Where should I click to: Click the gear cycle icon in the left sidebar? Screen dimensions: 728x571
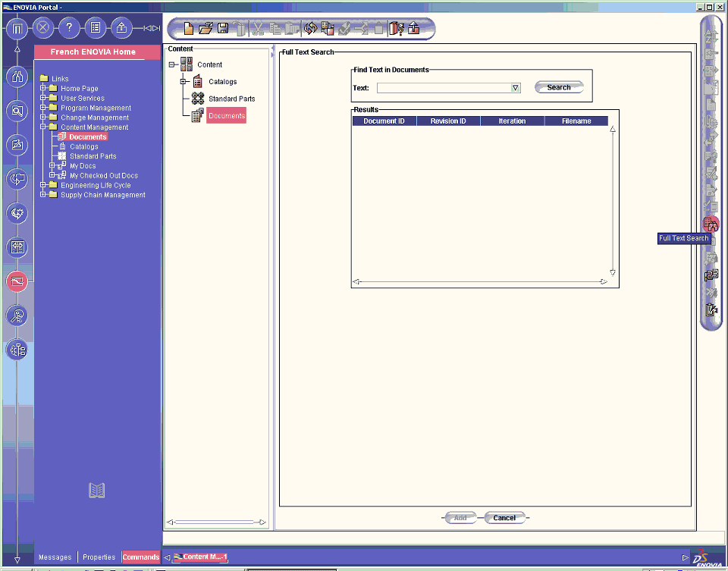coord(17,213)
